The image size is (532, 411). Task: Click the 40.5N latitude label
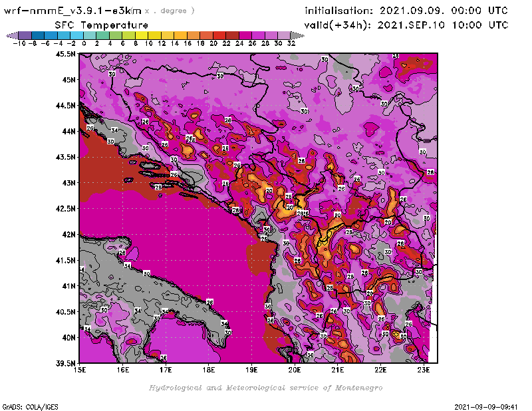click(x=65, y=311)
